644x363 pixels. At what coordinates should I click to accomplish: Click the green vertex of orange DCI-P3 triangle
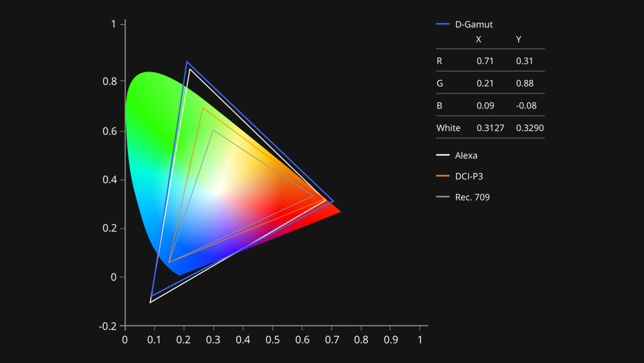[x=202, y=108]
